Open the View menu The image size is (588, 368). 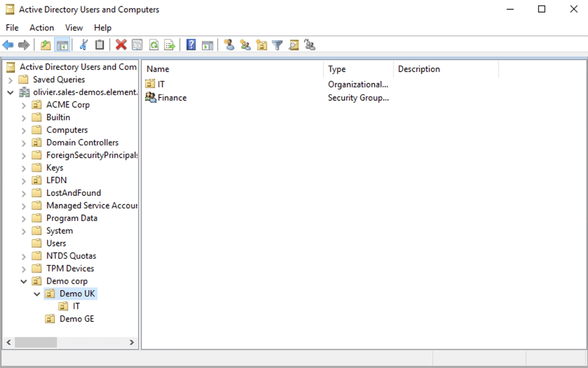click(74, 28)
